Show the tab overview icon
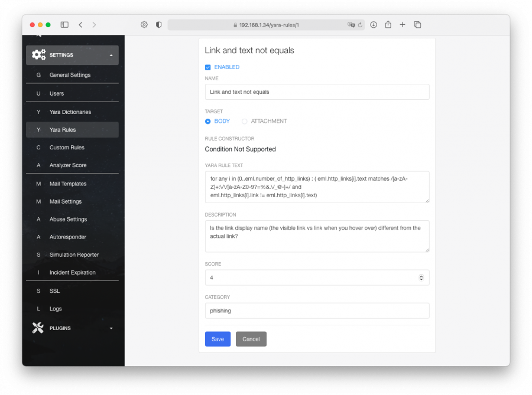Image resolution: width=532 pixels, height=395 pixels. 417,25
